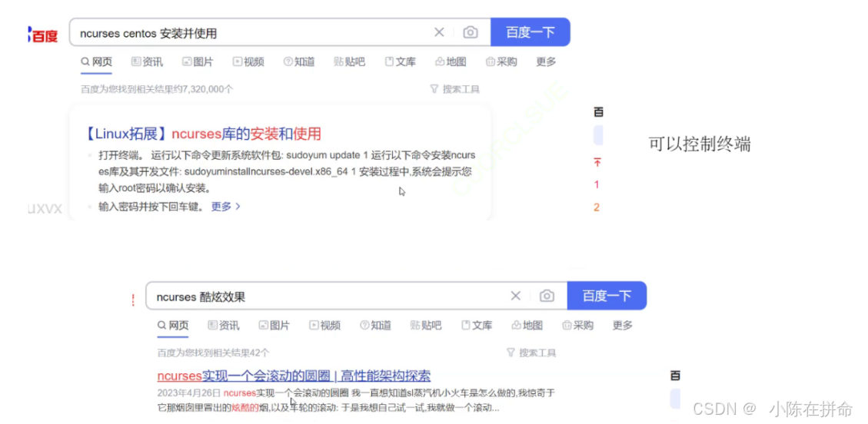Click the Baidu logo at top left

[x=42, y=35]
